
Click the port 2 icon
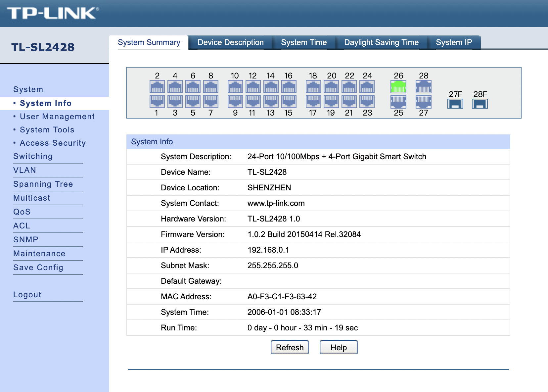tap(157, 87)
